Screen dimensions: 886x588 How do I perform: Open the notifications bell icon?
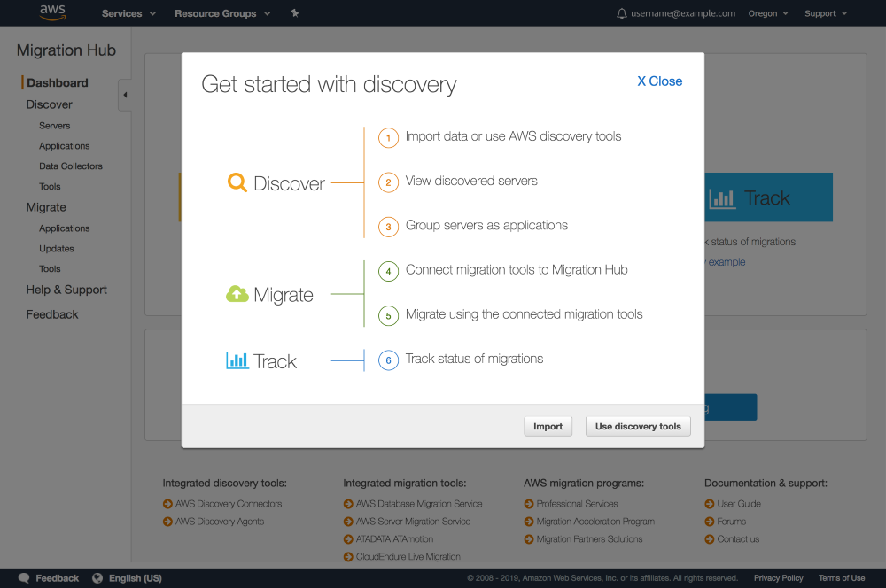(621, 13)
